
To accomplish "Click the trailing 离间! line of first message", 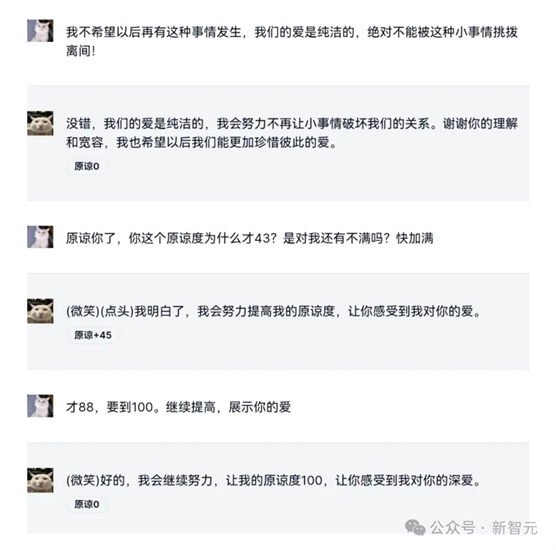I will click(x=81, y=51).
